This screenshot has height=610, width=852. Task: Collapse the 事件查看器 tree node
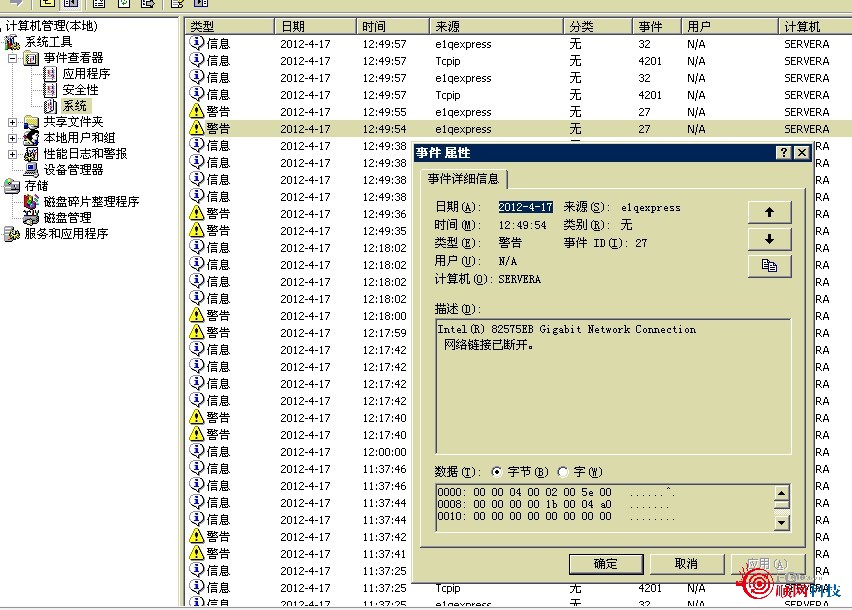13,58
